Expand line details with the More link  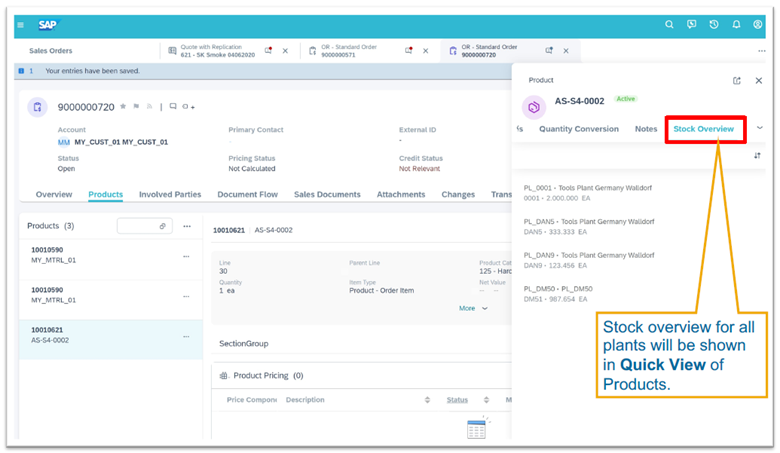click(473, 308)
